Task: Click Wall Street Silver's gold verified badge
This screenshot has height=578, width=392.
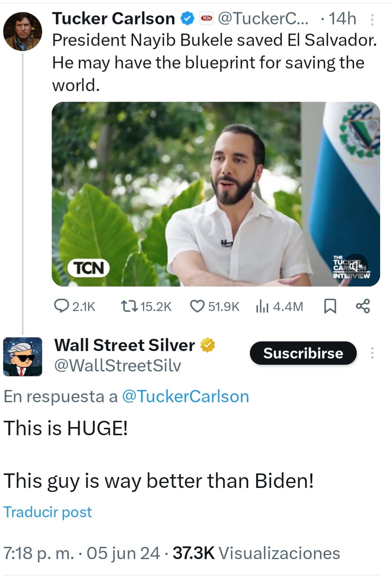Action: (208, 345)
